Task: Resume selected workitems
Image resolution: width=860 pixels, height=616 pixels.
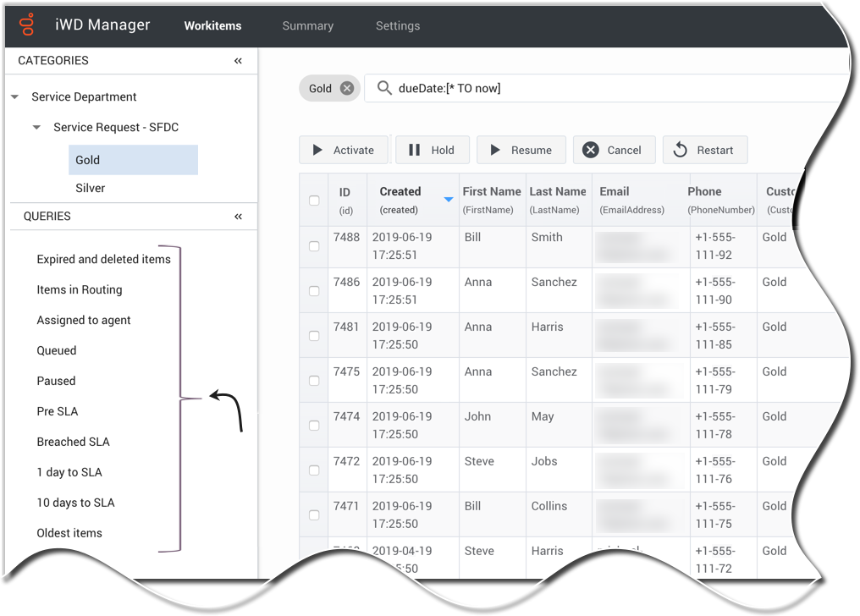Action: (x=521, y=150)
